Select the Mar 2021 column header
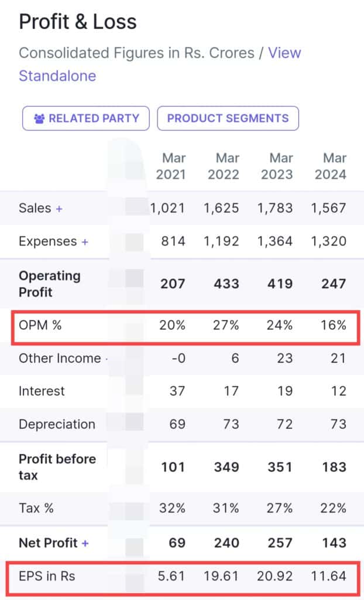 [170, 166]
